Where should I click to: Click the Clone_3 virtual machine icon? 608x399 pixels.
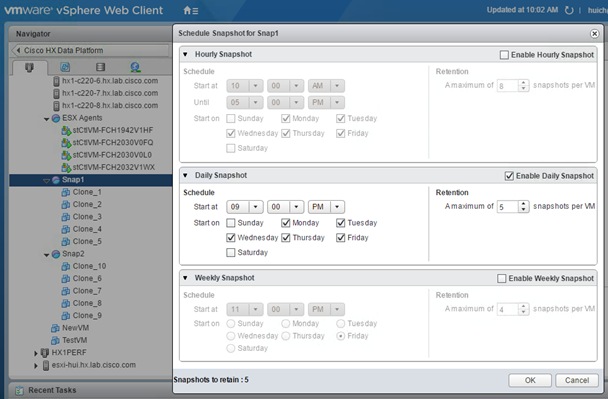tap(66, 217)
